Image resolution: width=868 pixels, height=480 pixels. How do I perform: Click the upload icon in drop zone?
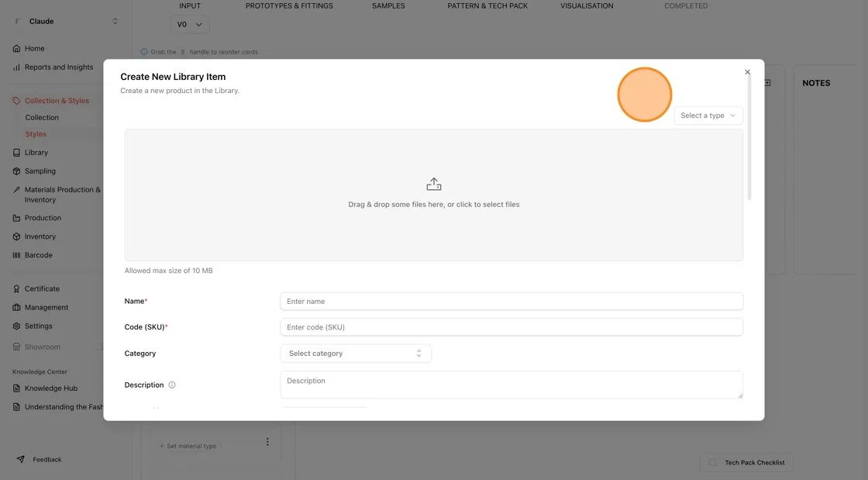434,184
